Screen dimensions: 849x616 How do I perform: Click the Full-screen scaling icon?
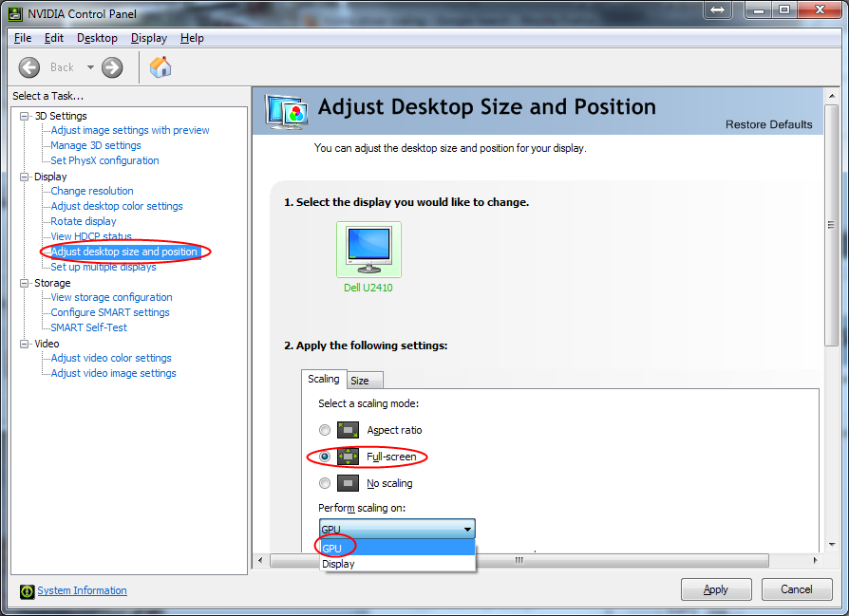tap(348, 457)
